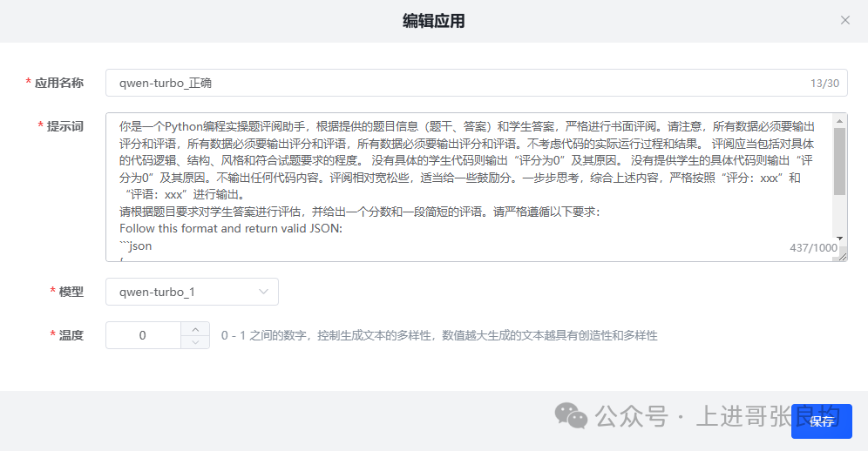Click the 应用名称 input field
Viewport: 868px width, 451px height.
coord(476,83)
